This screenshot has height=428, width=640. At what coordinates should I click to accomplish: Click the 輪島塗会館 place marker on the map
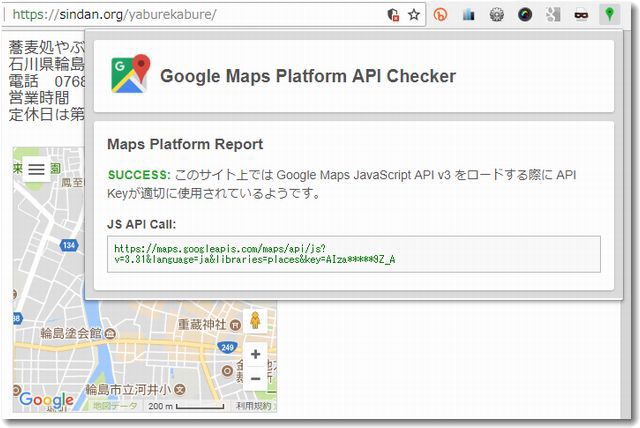[x=110, y=334]
